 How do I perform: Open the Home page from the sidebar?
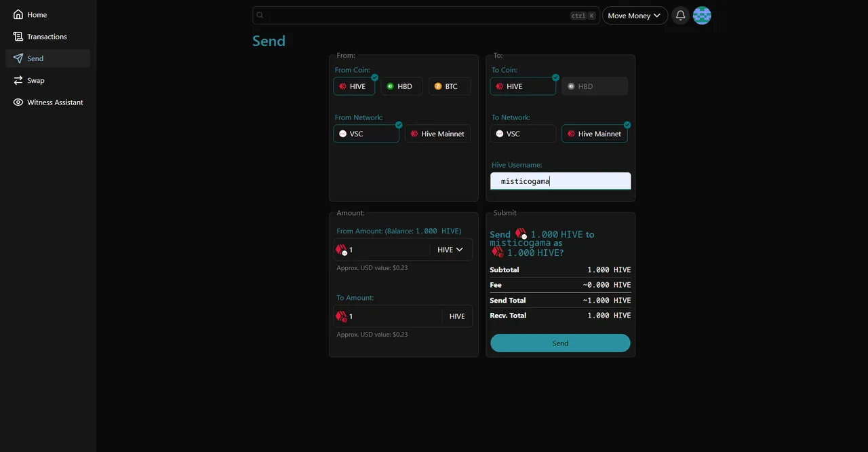click(47, 15)
